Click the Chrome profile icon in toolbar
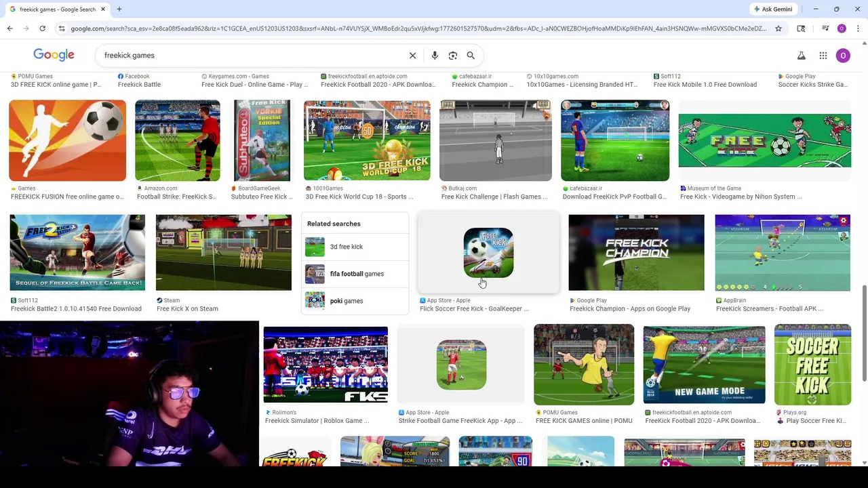 [842, 28]
